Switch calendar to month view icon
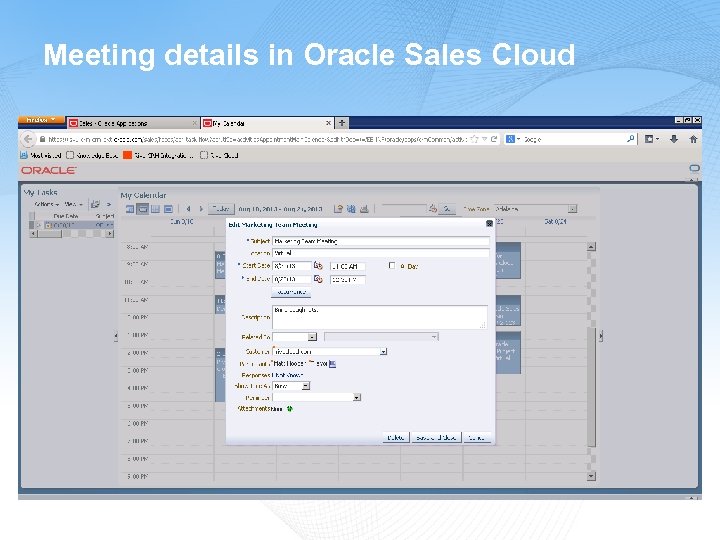This screenshot has height=540, width=720. pos(156,209)
